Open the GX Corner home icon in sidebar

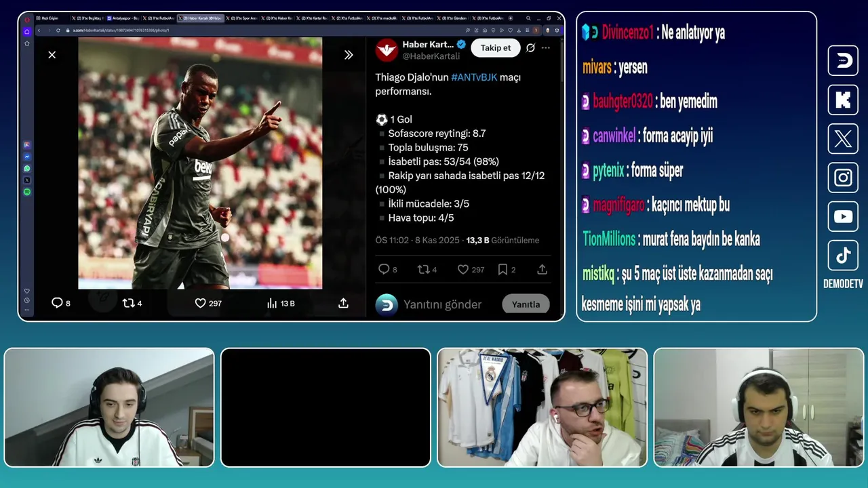click(x=27, y=31)
